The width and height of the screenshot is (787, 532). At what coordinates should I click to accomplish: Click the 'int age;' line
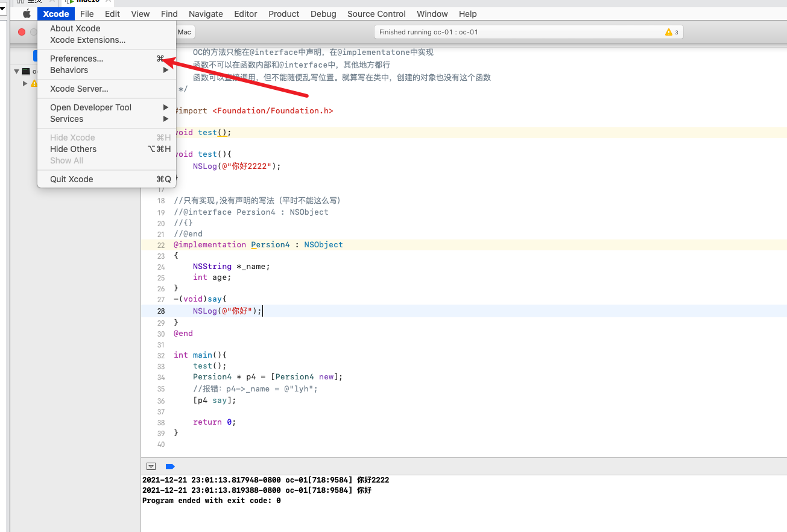(212, 277)
